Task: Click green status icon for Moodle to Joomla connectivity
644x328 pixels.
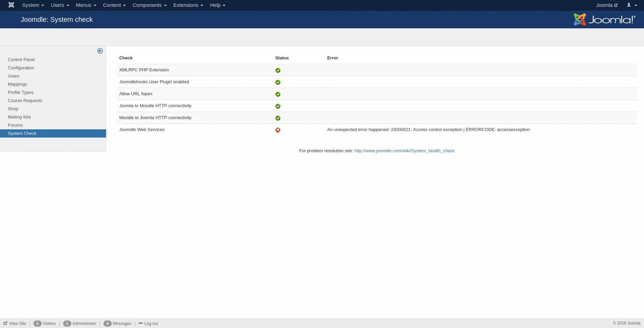Action: click(278, 118)
